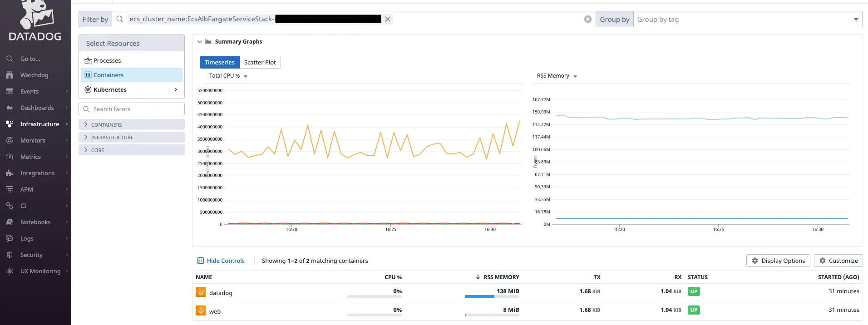Click the web container icon
Viewport: 868px width, 325px height.
click(x=201, y=311)
